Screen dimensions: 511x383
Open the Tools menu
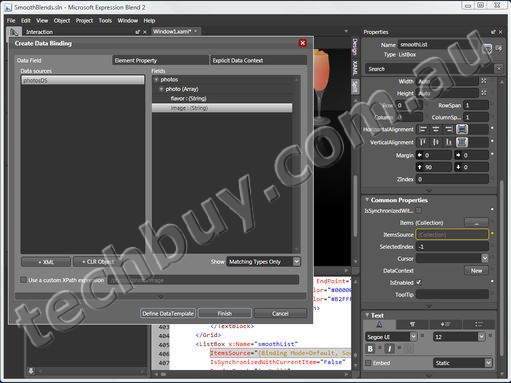tap(105, 21)
